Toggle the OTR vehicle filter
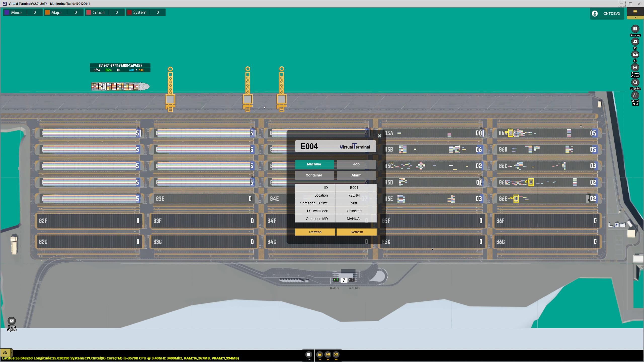644x362 pixels. 308,354
